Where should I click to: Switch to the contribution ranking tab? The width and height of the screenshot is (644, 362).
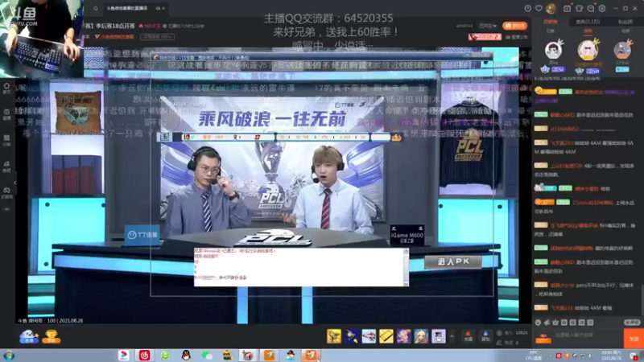551,22
